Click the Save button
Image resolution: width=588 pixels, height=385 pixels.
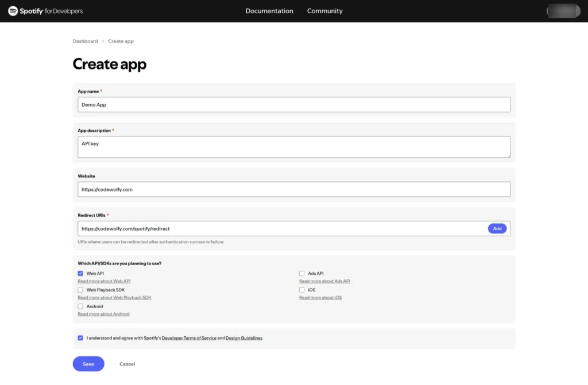(88, 364)
